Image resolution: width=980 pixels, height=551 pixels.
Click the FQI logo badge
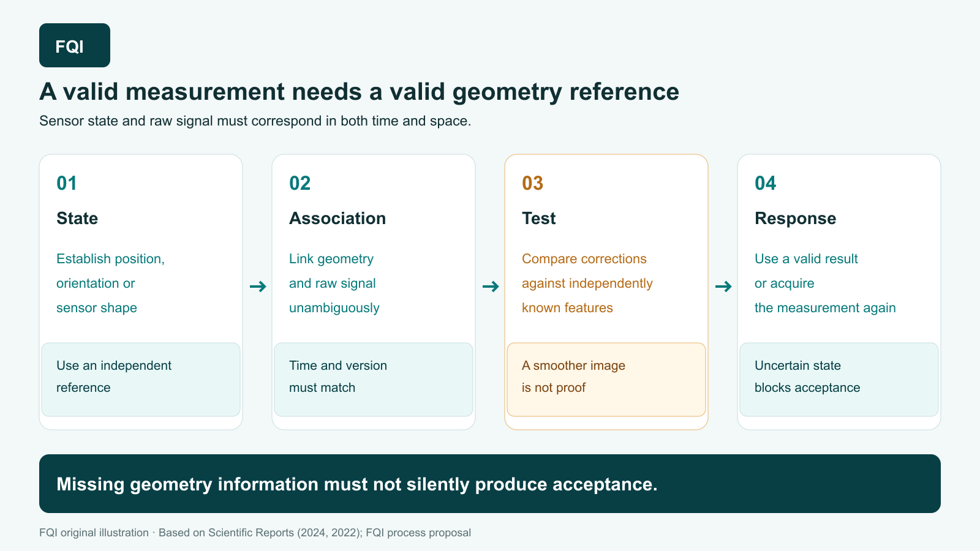(75, 45)
